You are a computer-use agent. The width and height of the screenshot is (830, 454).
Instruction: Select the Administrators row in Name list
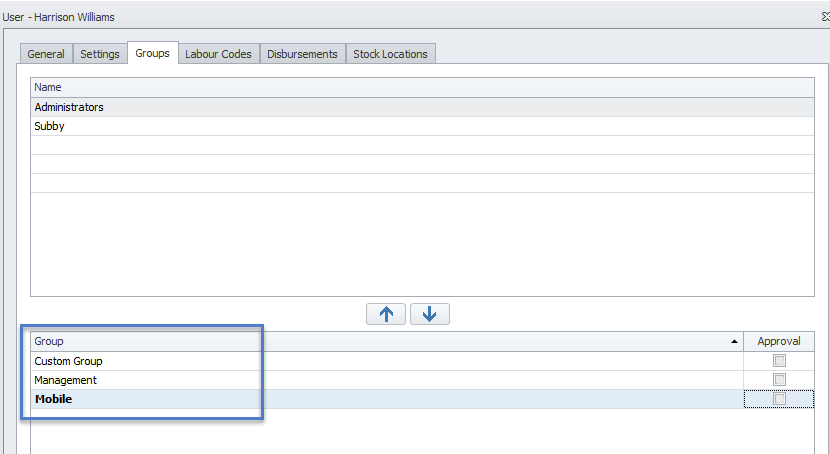[x=69, y=107]
